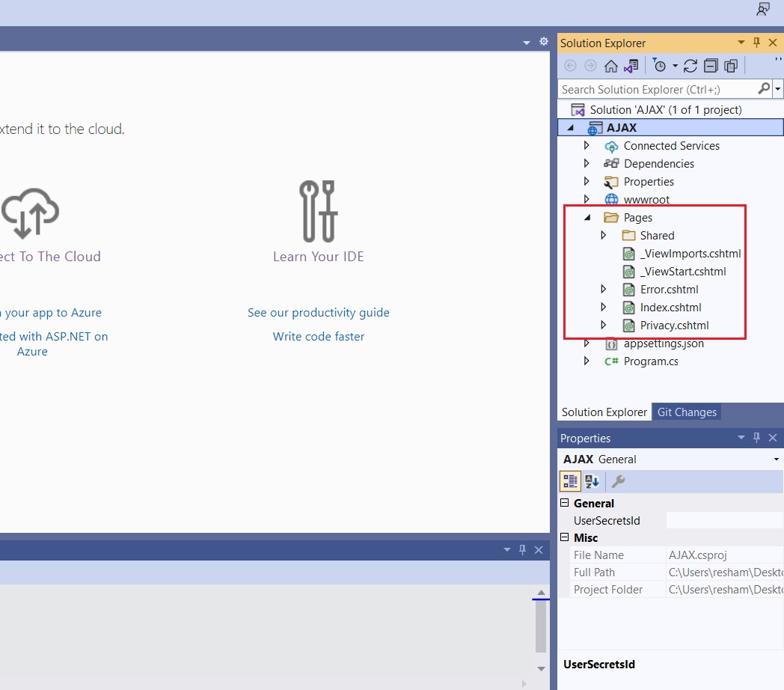This screenshot has height=690, width=784.
Task: Close the Properties panel
Action: coord(773,438)
